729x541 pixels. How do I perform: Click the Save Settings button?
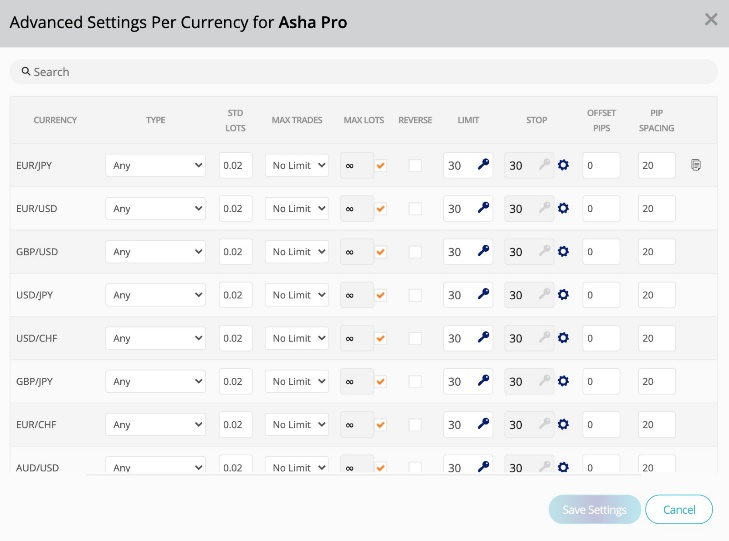pos(594,509)
